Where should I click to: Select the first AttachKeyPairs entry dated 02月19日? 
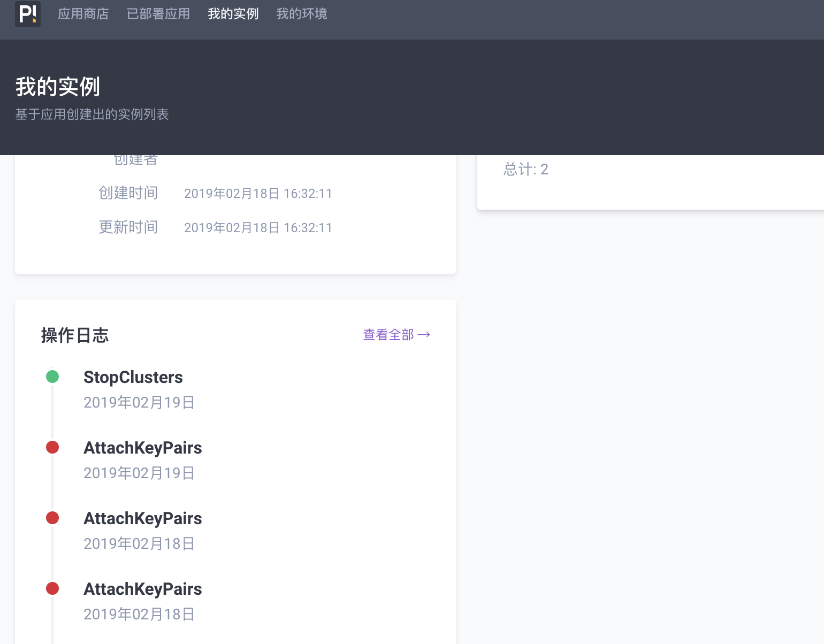point(143,448)
